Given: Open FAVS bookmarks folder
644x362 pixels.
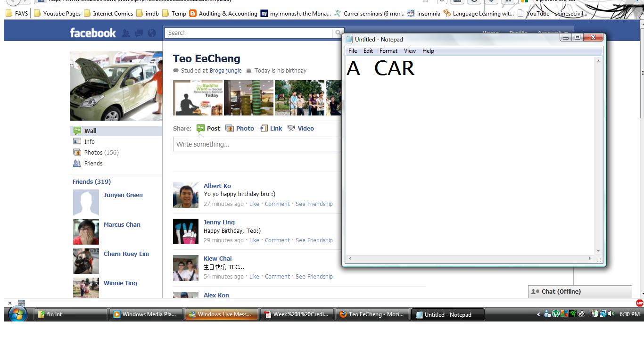Looking at the screenshot, I should (17, 13).
